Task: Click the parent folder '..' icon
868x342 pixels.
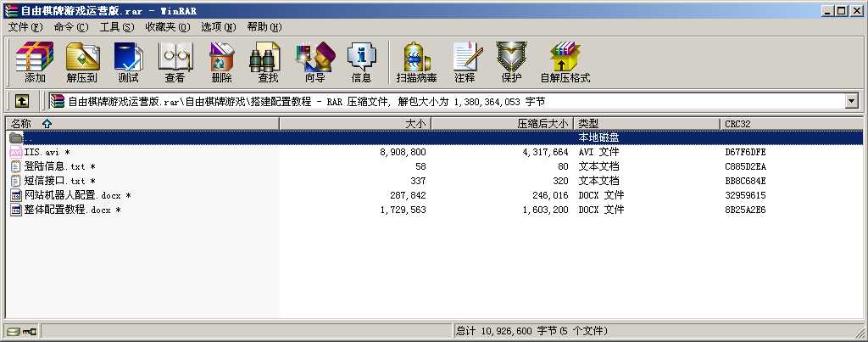Action: point(15,137)
